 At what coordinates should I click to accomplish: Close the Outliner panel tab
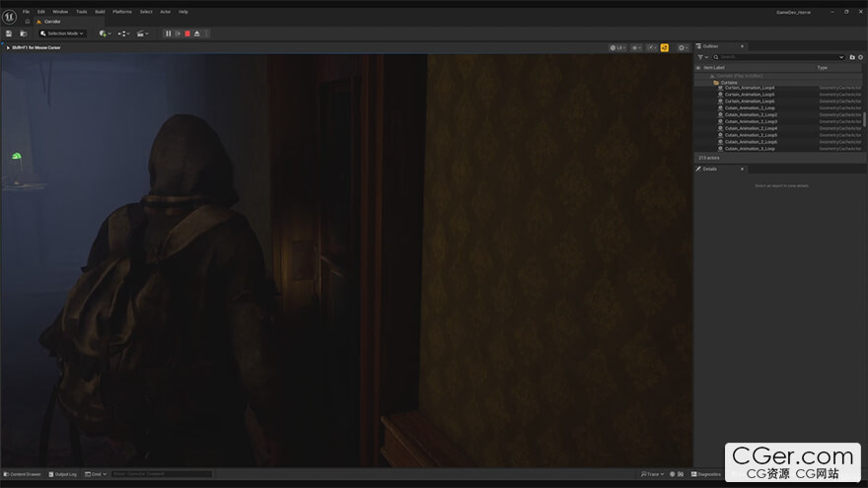click(x=743, y=46)
